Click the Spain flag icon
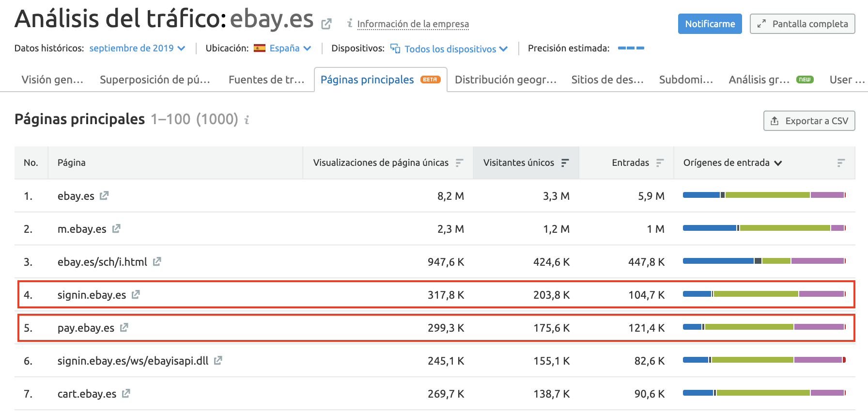868x417 pixels. pyautogui.click(x=260, y=48)
